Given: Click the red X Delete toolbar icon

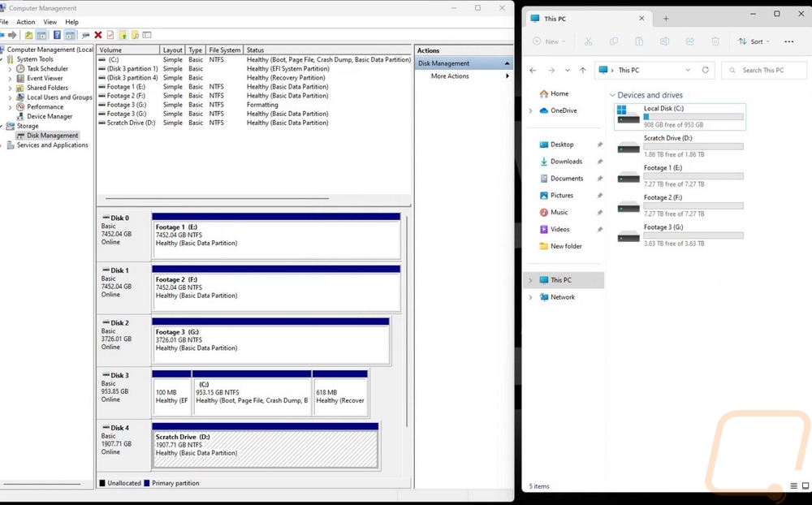Looking at the screenshot, I should 98,35.
